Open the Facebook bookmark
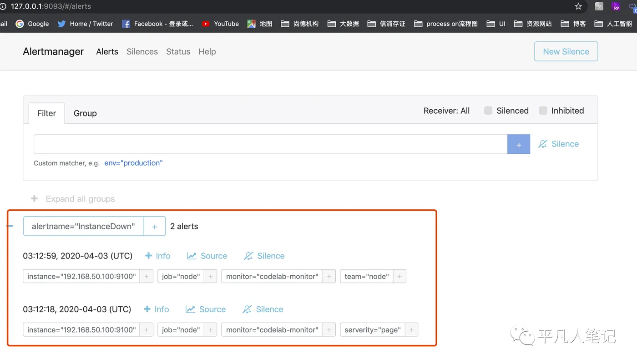637x364 pixels. point(157,24)
